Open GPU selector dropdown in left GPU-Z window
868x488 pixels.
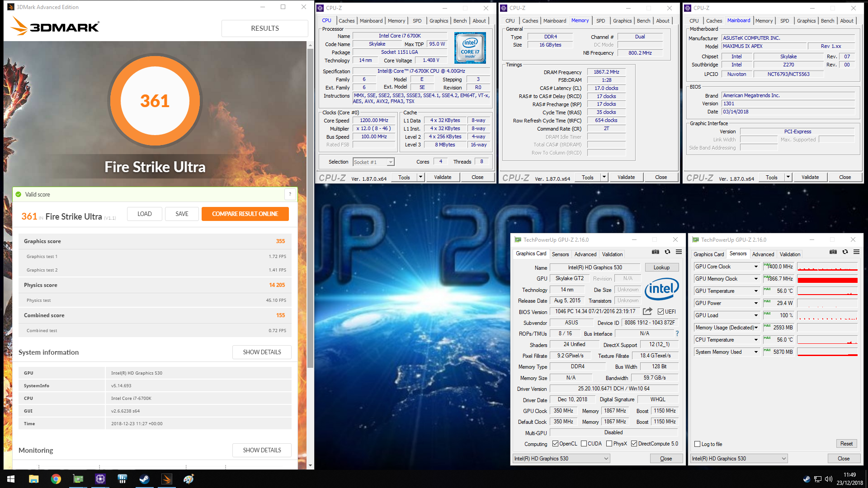pyautogui.click(x=561, y=459)
